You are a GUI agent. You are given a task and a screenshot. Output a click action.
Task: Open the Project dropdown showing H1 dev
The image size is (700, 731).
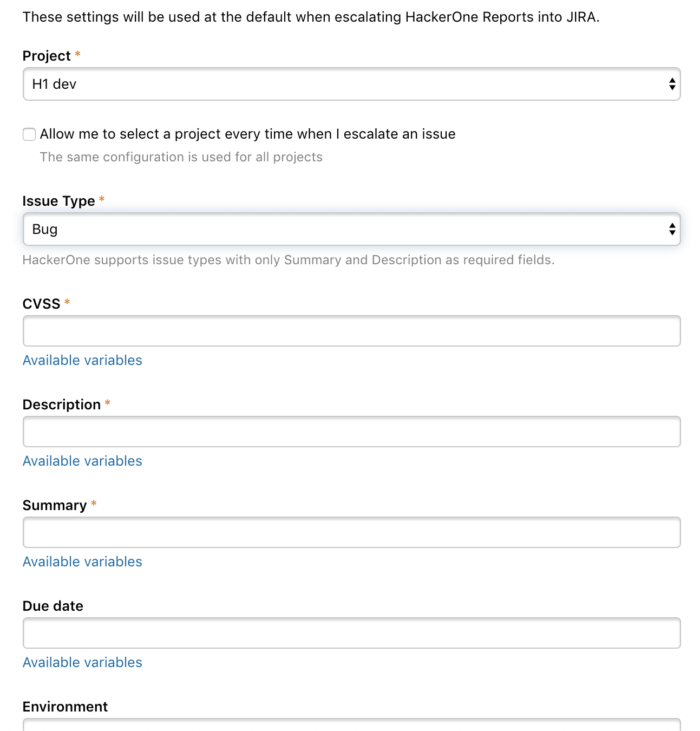[351, 84]
